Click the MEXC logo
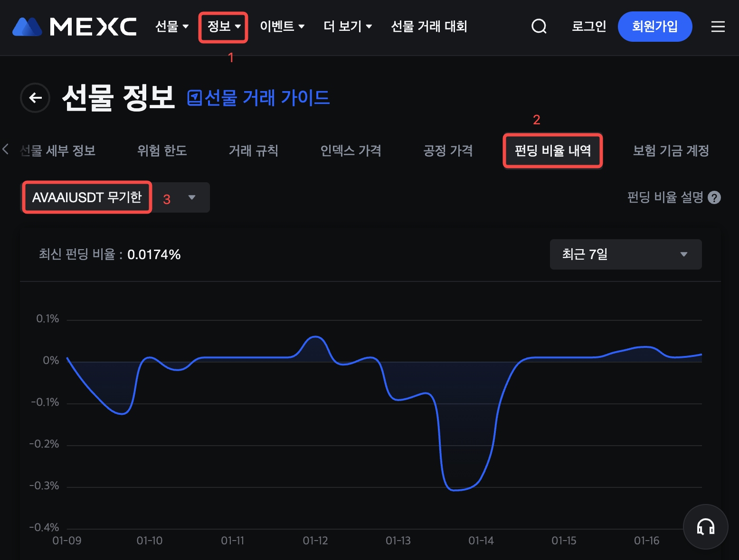This screenshot has height=560, width=739. [75, 27]
